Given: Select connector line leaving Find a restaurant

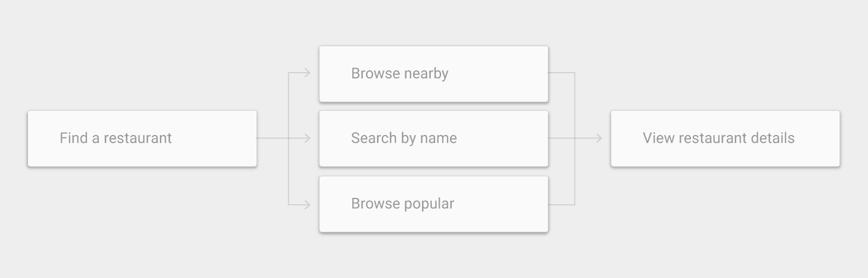Looking at the screenshot, I should pos(273,138).
